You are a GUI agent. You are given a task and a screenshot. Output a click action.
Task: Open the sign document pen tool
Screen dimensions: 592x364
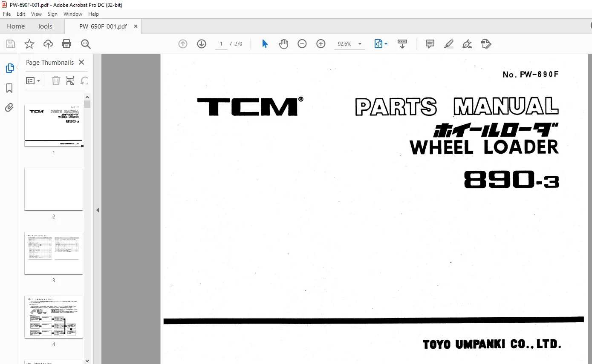click(x=468, y=44)
